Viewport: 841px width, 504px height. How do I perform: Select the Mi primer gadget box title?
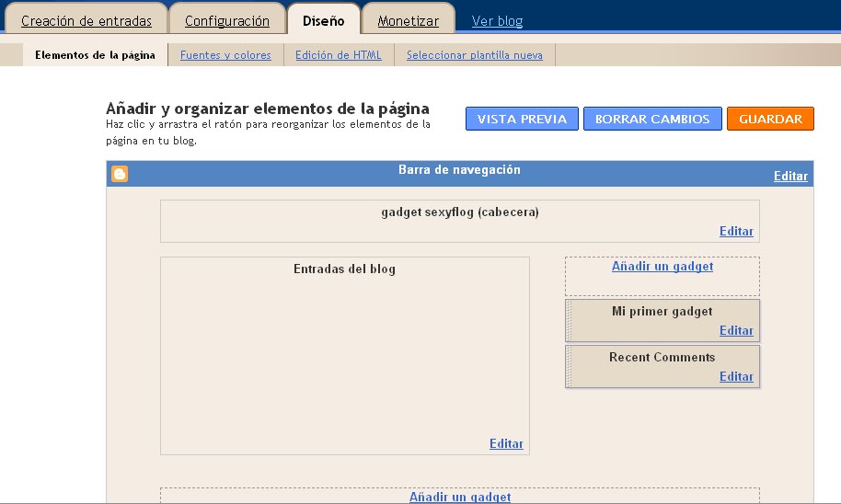[662, 312]
